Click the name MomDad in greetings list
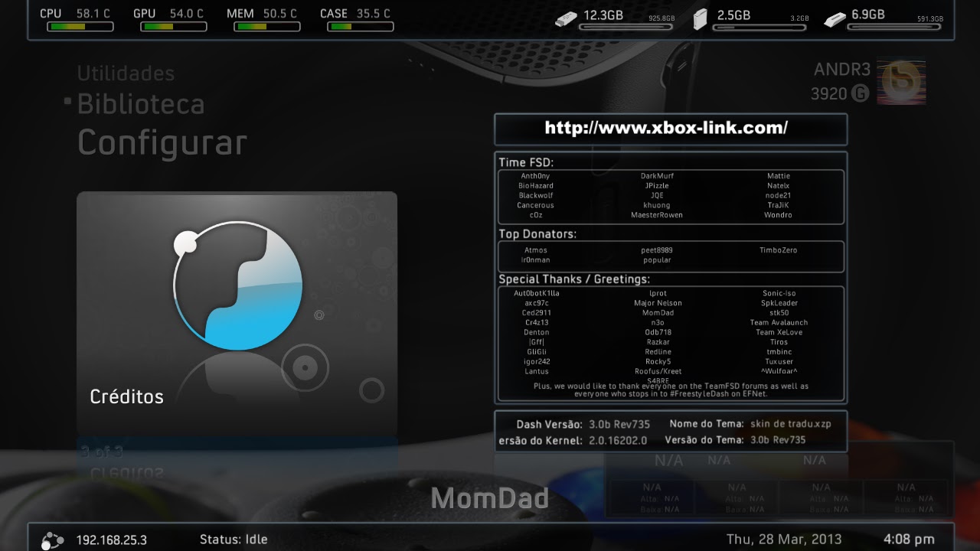This screenshot has width=980, height=551. click(x=658, y=313)
